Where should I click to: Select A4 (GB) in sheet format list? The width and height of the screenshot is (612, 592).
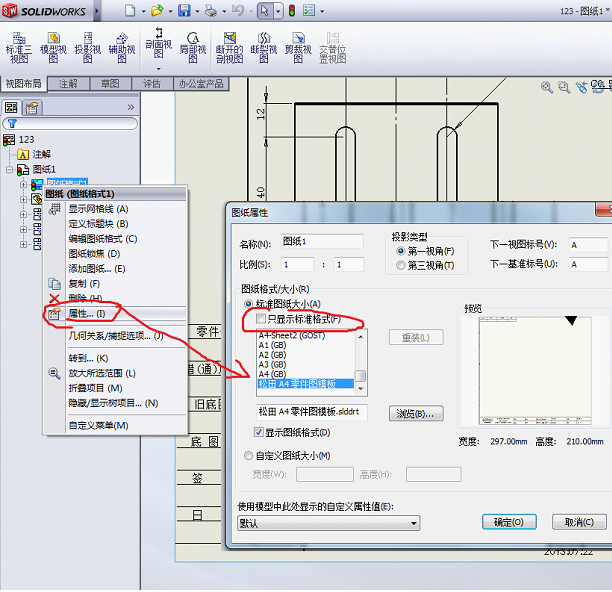[x=306, y=374]
